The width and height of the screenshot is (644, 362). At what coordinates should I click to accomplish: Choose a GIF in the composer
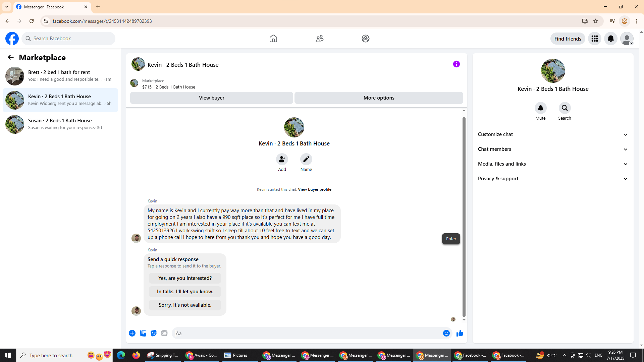pyautogui.click(x=164, y=333)
